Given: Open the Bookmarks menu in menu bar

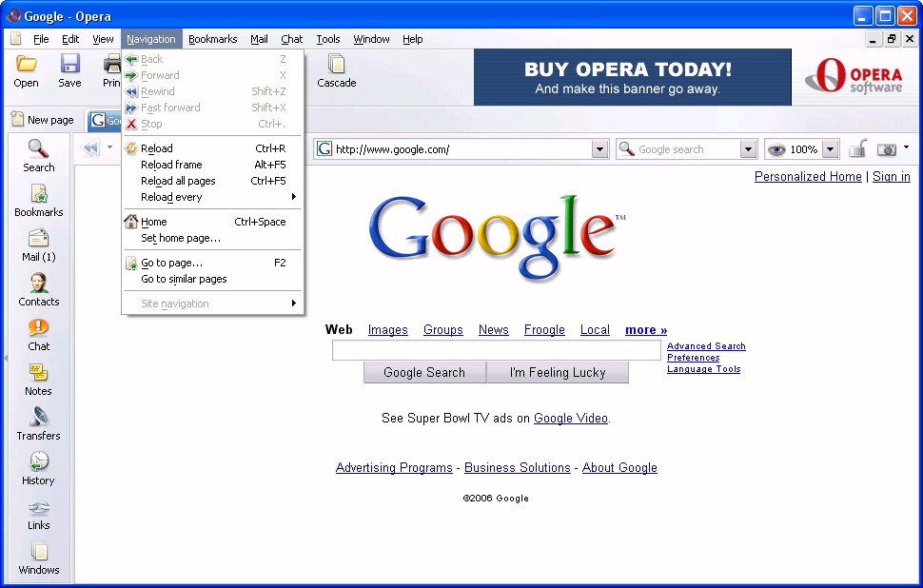Looking at the screenshot, I should pyautogui.click(x=212, y=39).
